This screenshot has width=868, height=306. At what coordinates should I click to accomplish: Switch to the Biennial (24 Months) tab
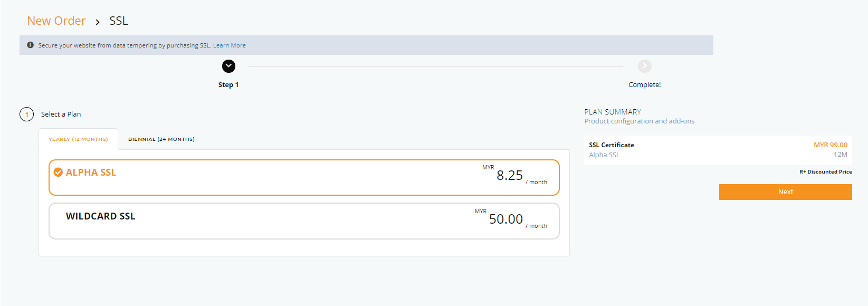click(x=161, y=139)
